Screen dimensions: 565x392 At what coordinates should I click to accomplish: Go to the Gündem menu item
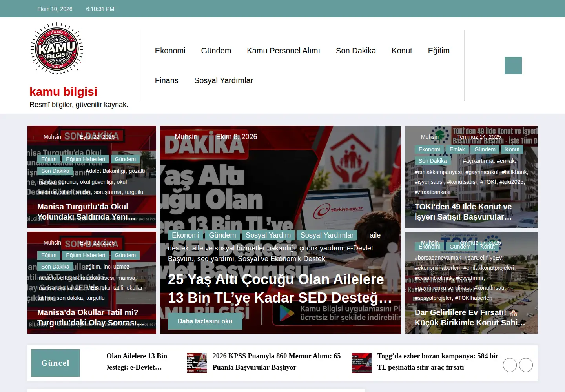216,51
